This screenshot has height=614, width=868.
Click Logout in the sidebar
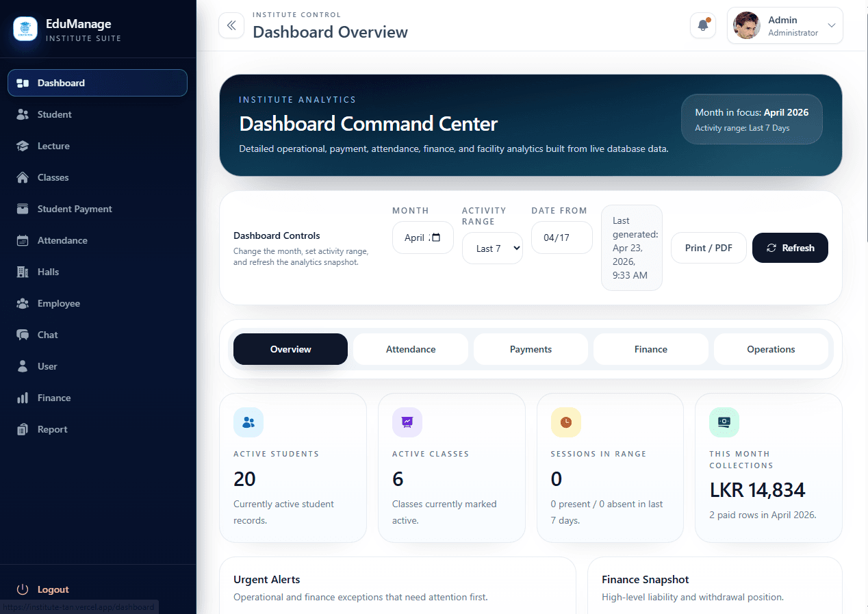tap(53, 589)
